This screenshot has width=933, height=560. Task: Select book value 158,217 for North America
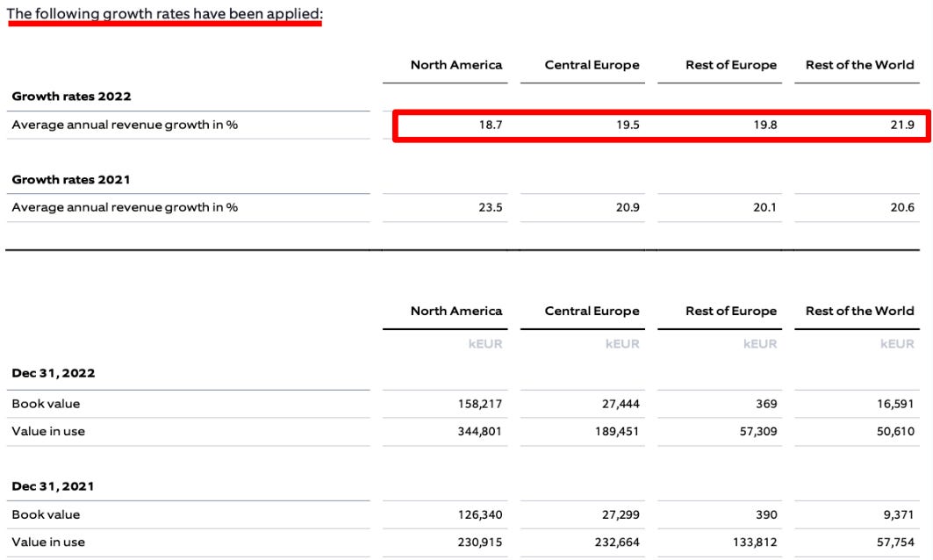tap(479, 404)
